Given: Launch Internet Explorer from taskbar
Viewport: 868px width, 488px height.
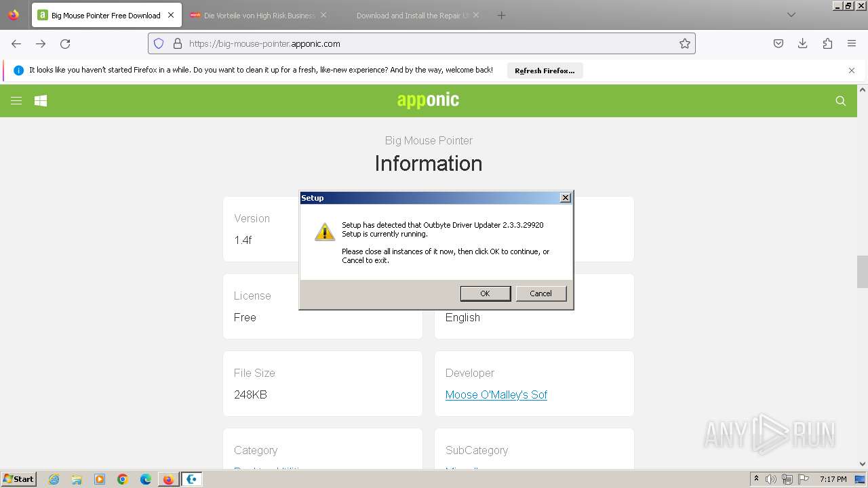Looking at the screenshot, I should pyautogui.click(x=54, y=479).
